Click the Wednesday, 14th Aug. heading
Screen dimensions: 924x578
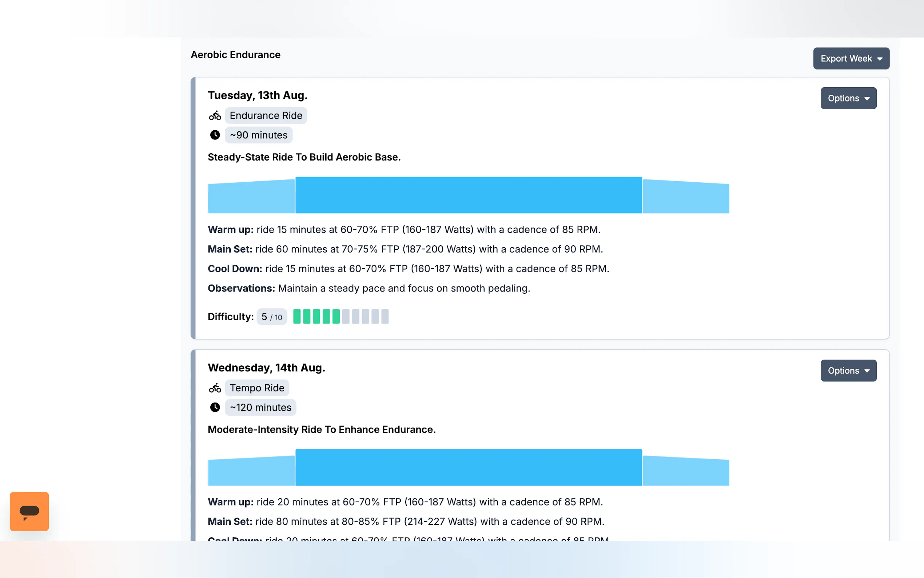[266, 368]
